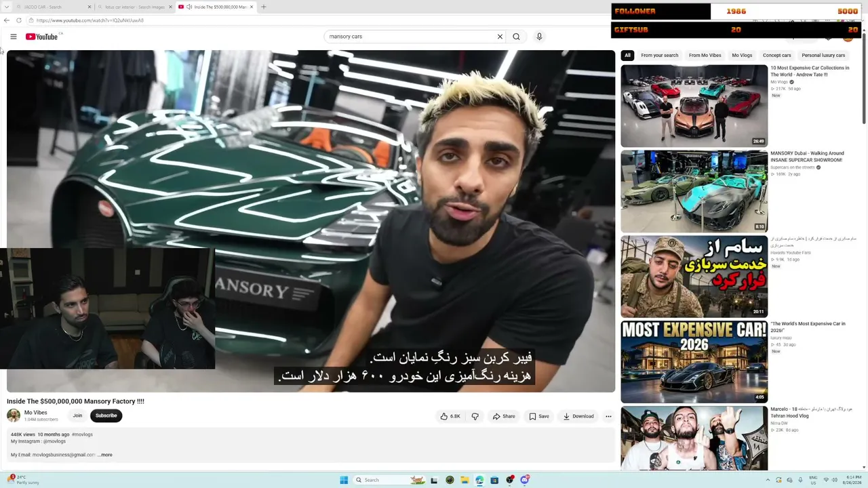Switch to 'lotus car interior' browser tab
The width and height of the screenshot is (868, 488).
coord(134,7)
